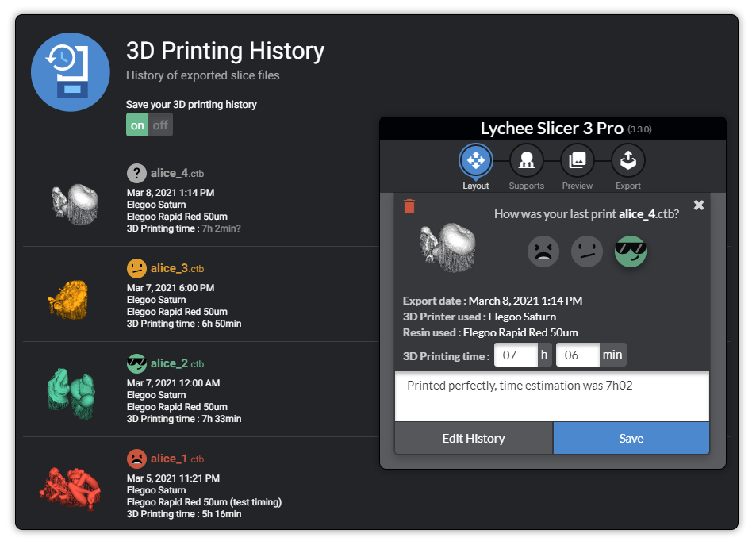756x545 pixels.
Task: Click 'Mar 7, 2021 6:00 PM' date text
Action: pyautogui.click(x=171, y=287)
